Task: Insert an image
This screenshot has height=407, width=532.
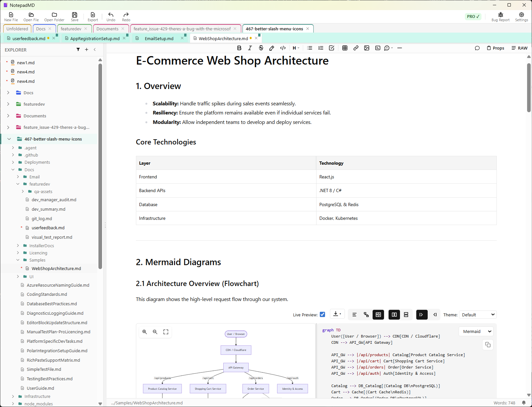Action: (367, 48)
